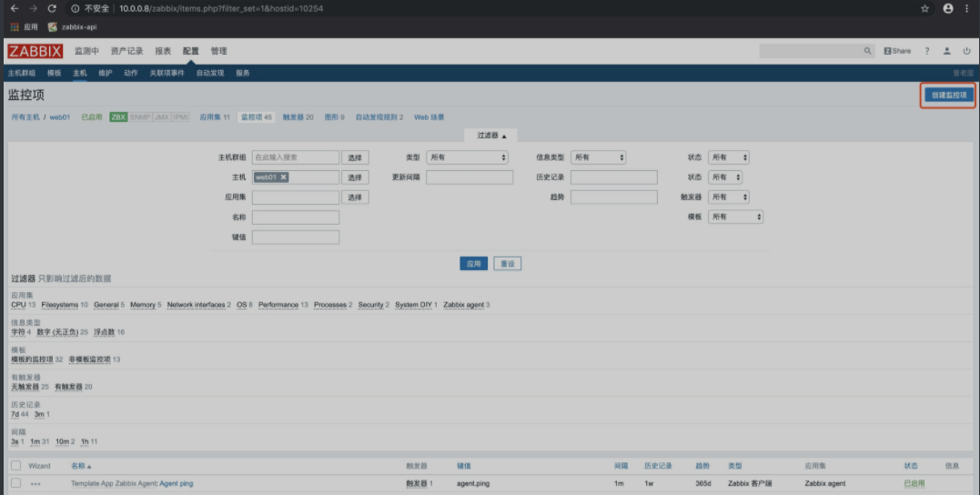
Task: Open the 资产记录 menu
Action: click(126, 51)
